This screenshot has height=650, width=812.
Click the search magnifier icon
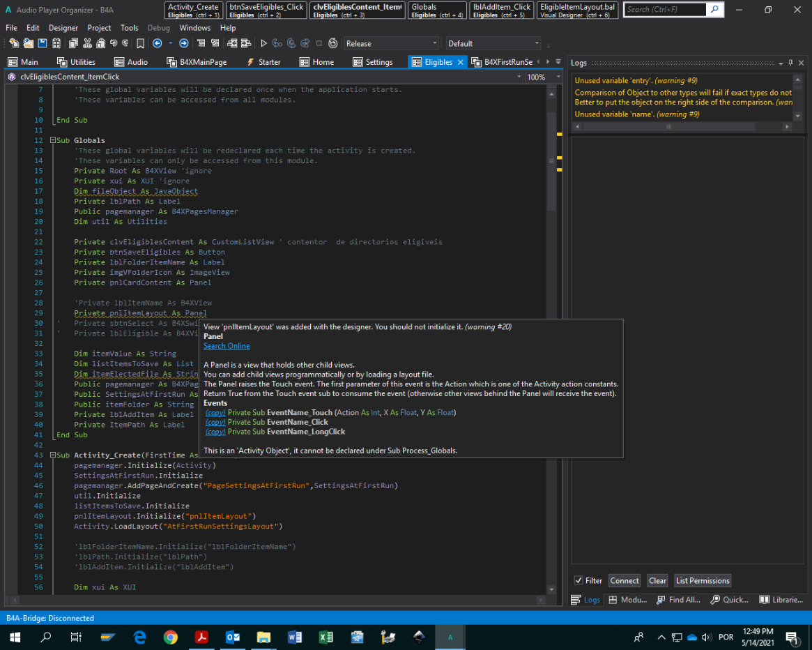(714, 10)
